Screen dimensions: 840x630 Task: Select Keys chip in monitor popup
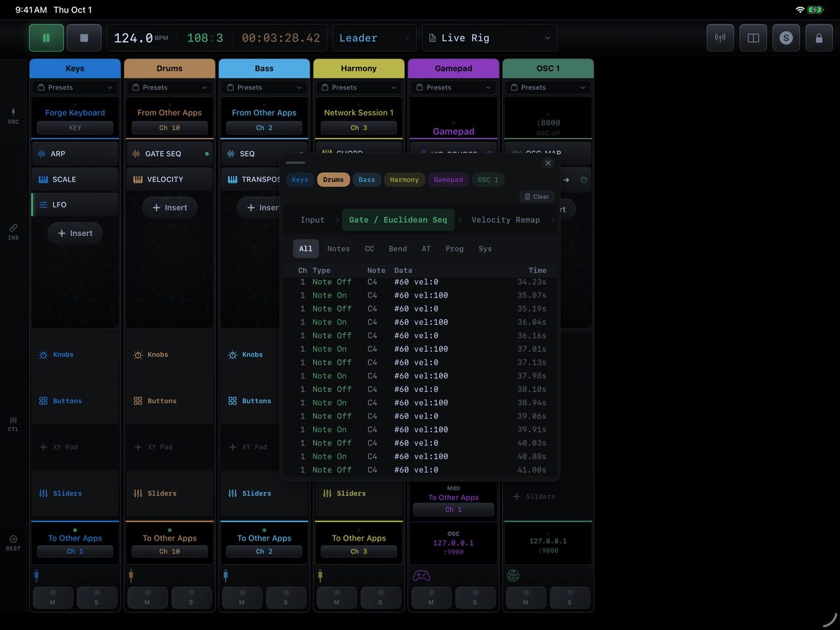coord(300,180)
